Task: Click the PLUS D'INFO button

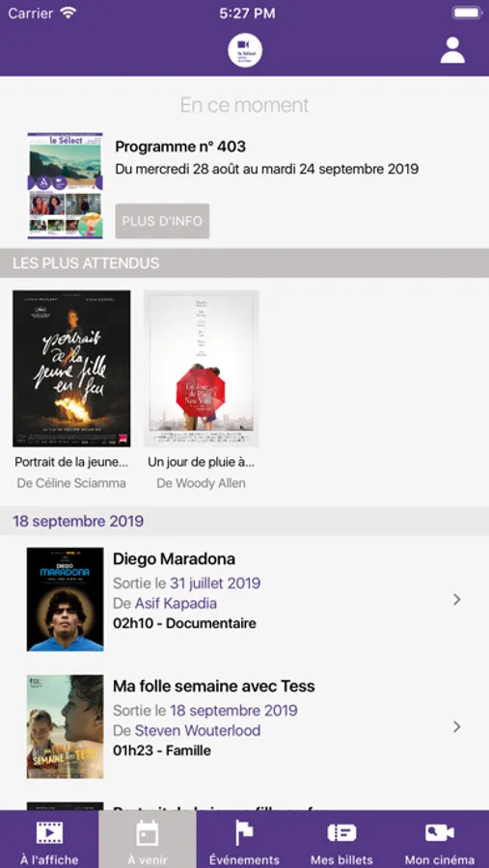Action: coord(162,221)
